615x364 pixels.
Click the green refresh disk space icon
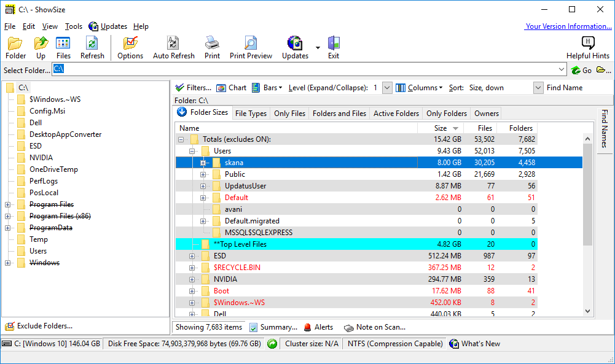pyautogui.click(x=272, y=344)
